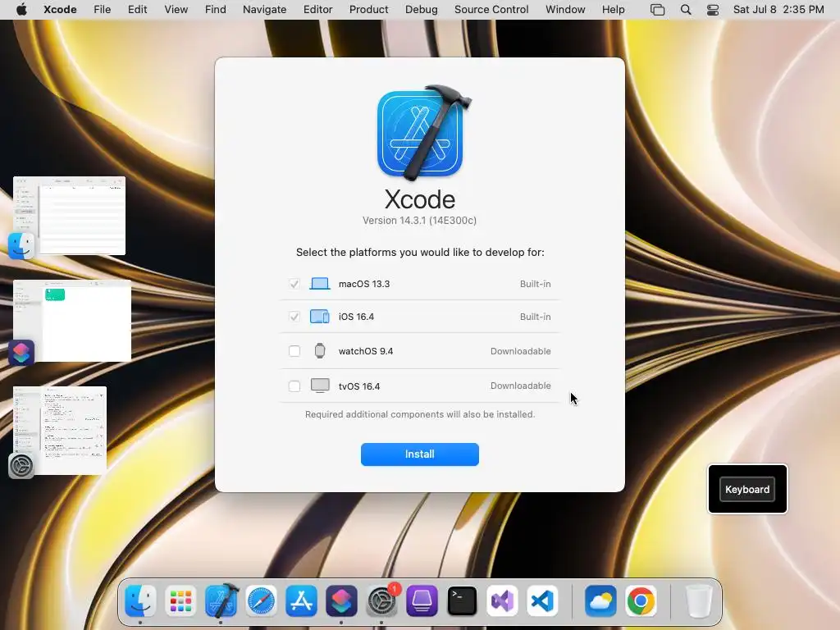The width and height of the screenshot is (840, 630).
Task: Open the Xcode application menu
Action: click(60, 9)
